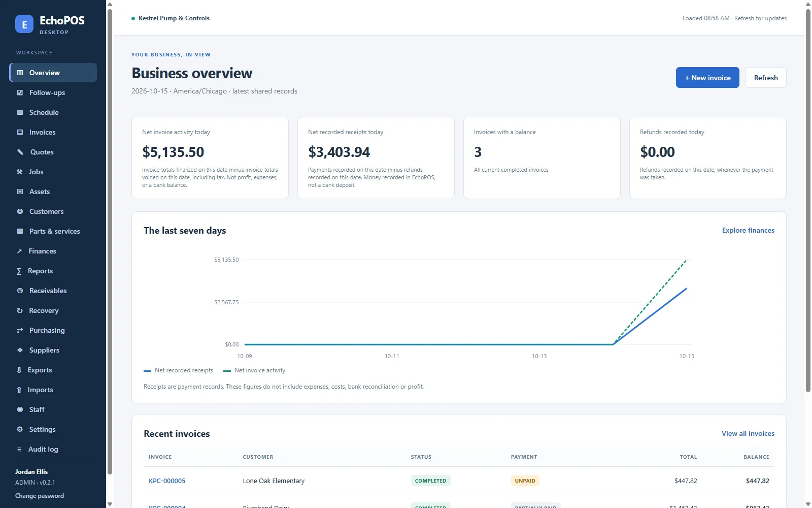Click the Invoices sidebar icon
The height and width of the screenshot is (508, 812).
point(20,132)
